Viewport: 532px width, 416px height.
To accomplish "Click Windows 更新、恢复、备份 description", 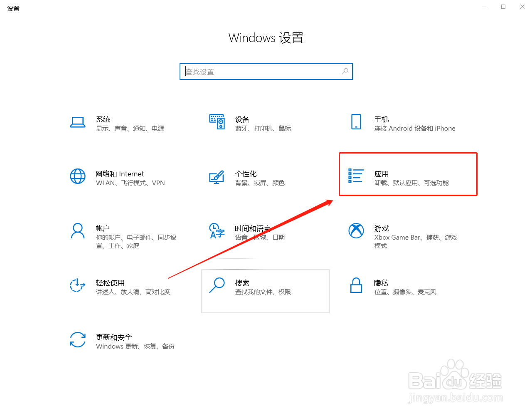I will (135, 347).
